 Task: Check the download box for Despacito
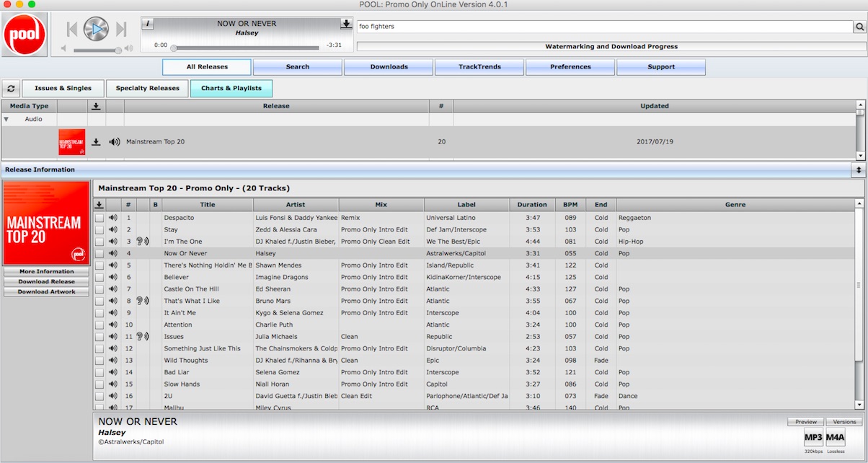(x=99, y=217)
